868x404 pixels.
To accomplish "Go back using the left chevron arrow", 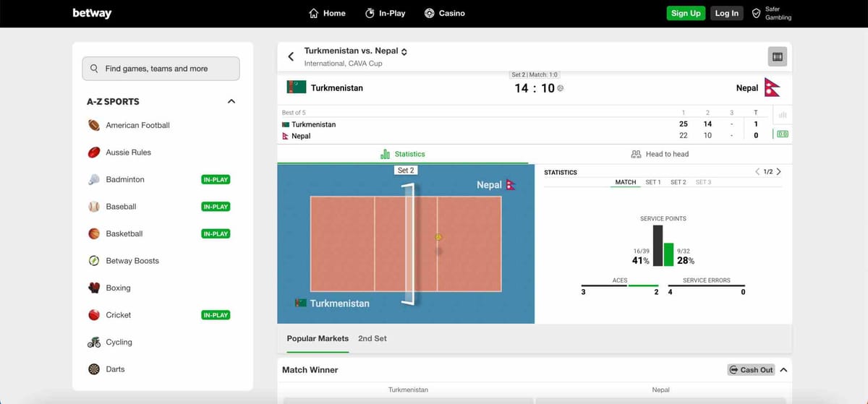I will [291, 56].
